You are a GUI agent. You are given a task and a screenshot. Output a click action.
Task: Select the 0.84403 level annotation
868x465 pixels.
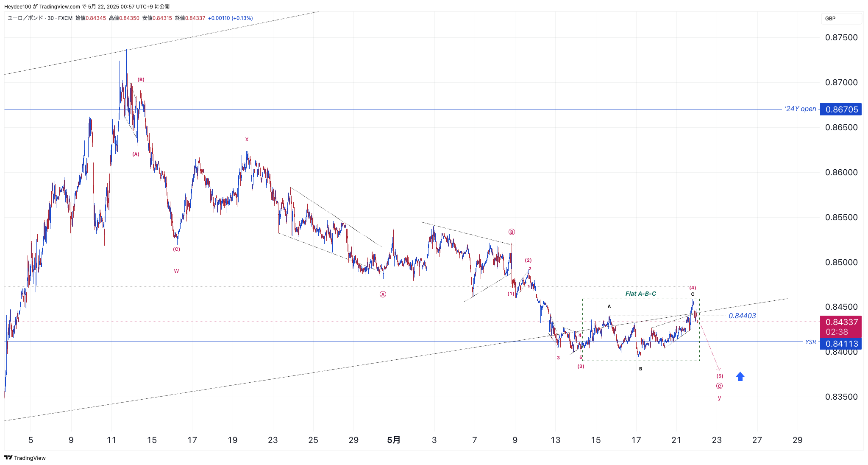(742, 316)
